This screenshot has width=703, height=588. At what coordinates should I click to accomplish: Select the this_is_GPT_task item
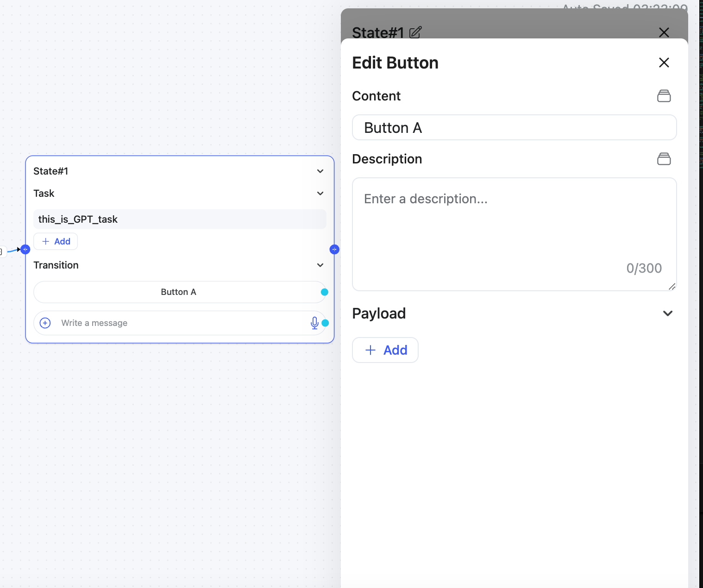(180, 219)
